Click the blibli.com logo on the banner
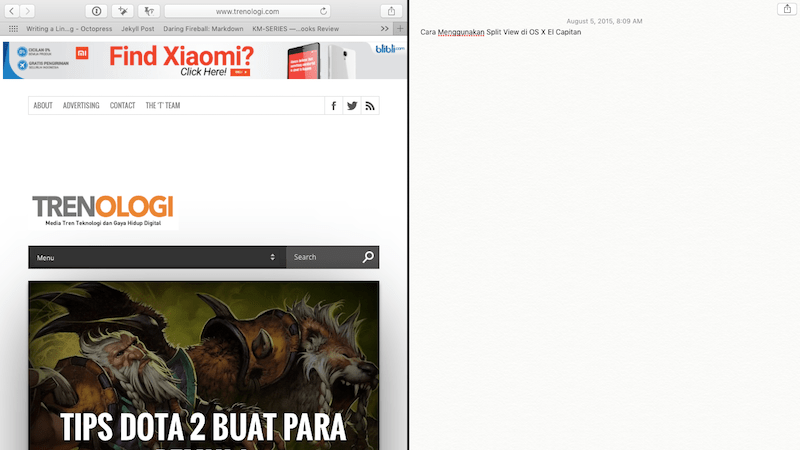800x450 pixels. click(x=390, y=49)
